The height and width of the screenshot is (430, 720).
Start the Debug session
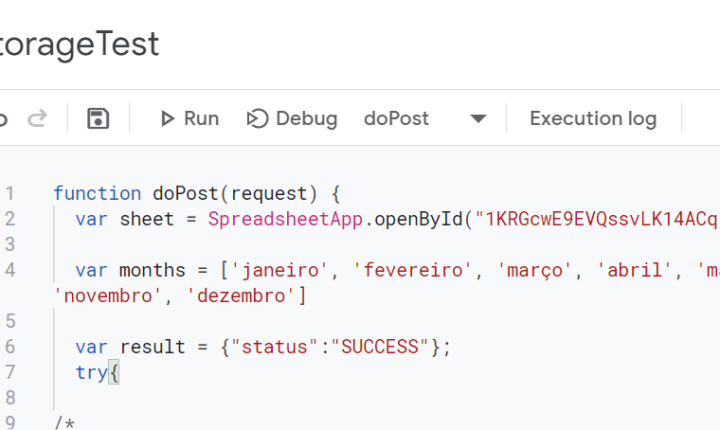coord(292,119)
